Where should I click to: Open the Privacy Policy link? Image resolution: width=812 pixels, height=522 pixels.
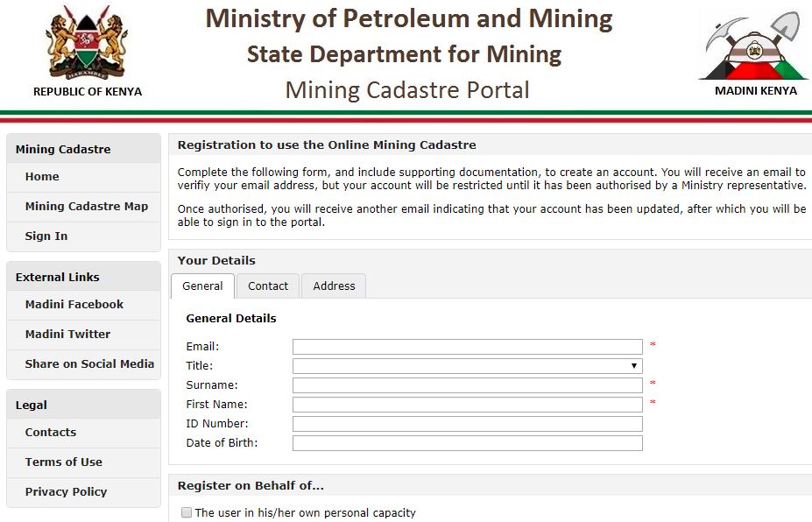(x=66, y=492)
